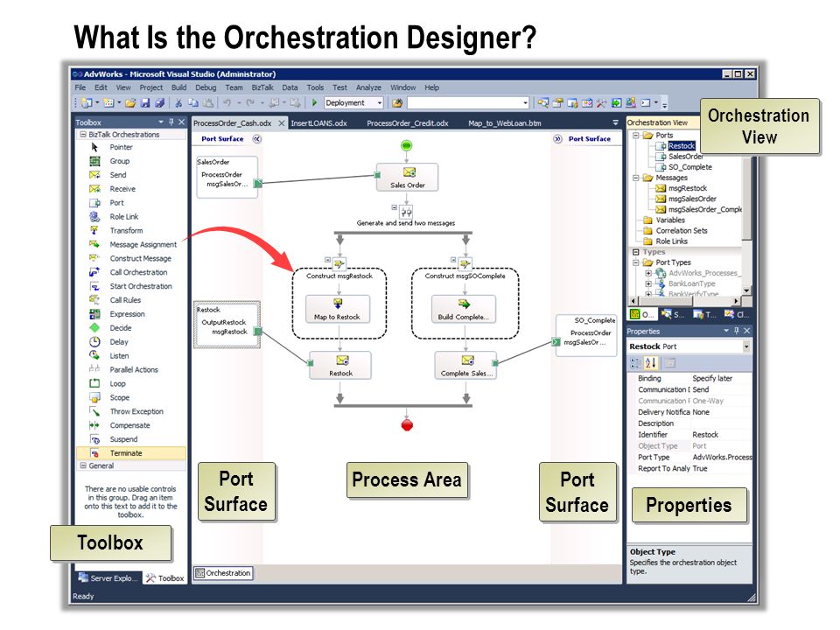This screenshot has height=630, width=840.
Task: Select Start Orchestration in Toolbox
Action: click(x=140, y=287)
